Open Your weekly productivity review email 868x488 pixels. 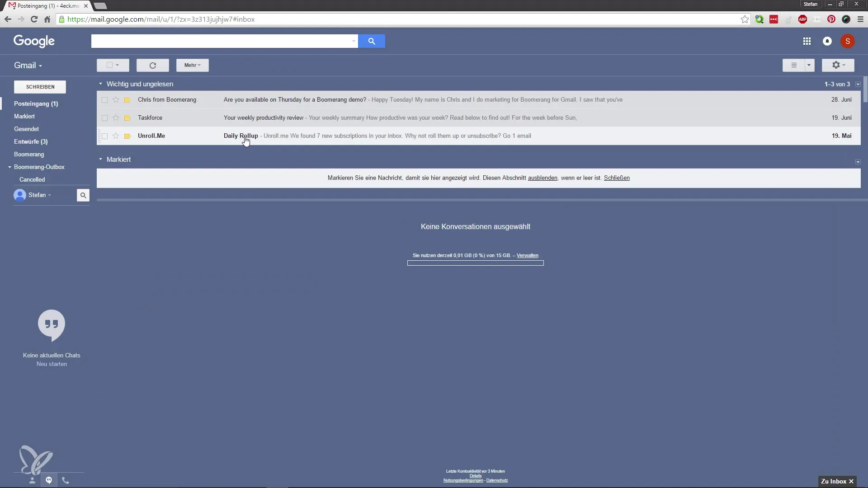[x=264, y=118]
